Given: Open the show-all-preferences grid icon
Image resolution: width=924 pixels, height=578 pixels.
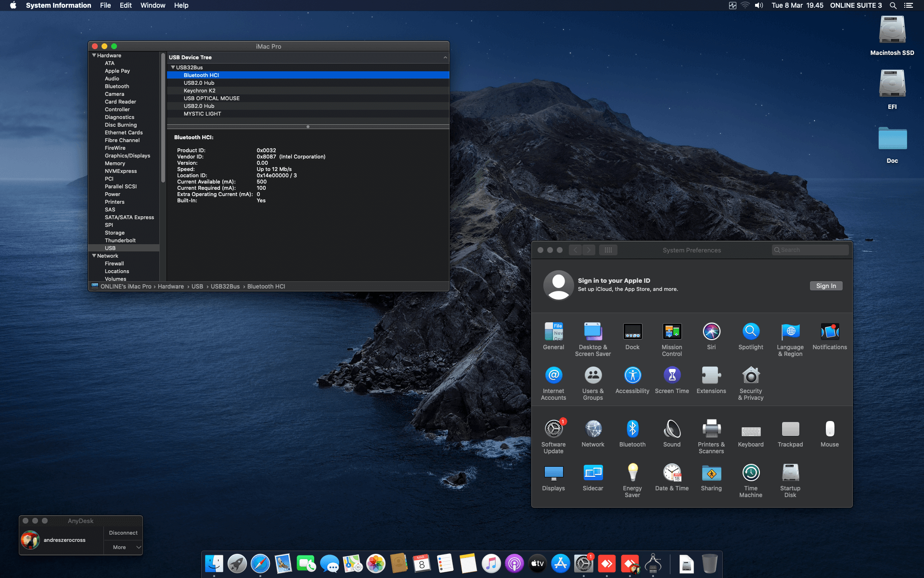Looking at the screenshot, I should coord(608,250).
